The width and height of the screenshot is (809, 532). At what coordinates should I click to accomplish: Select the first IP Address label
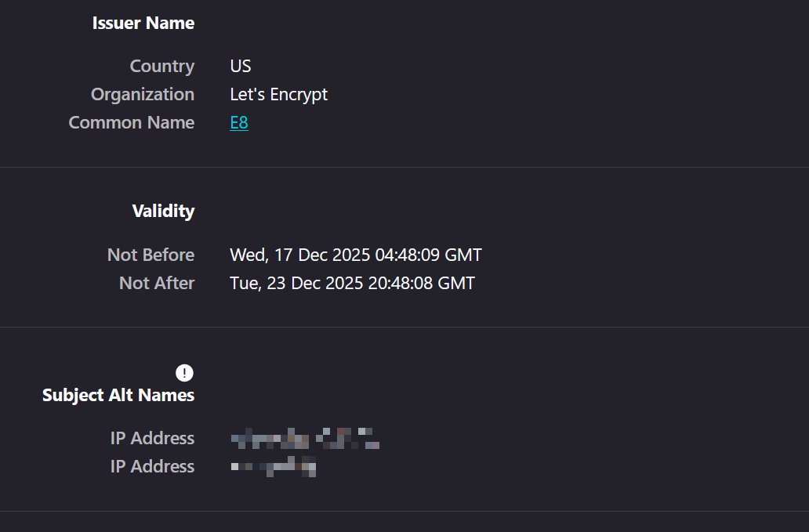[x=152, y=439]
